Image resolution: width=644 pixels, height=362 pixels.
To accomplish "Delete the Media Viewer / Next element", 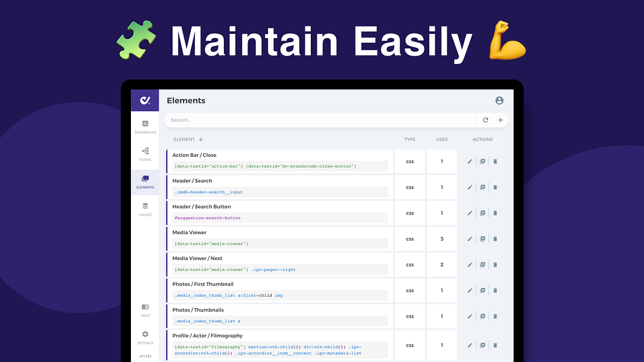I will (496, 265).
